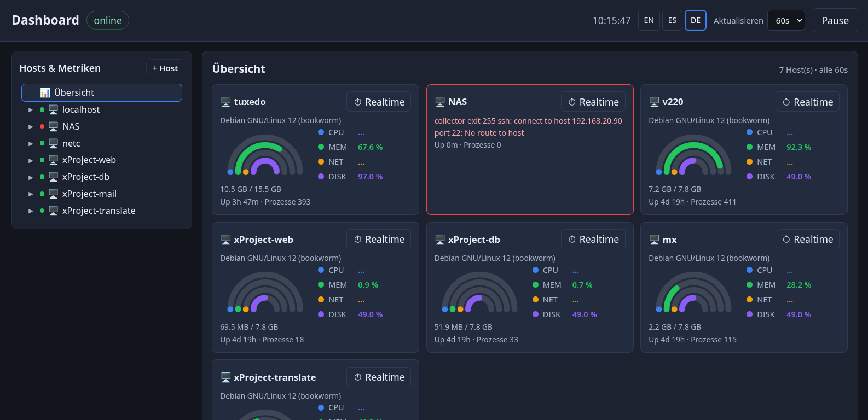Click the xProject-translate computer icon in sidebar

53,211
